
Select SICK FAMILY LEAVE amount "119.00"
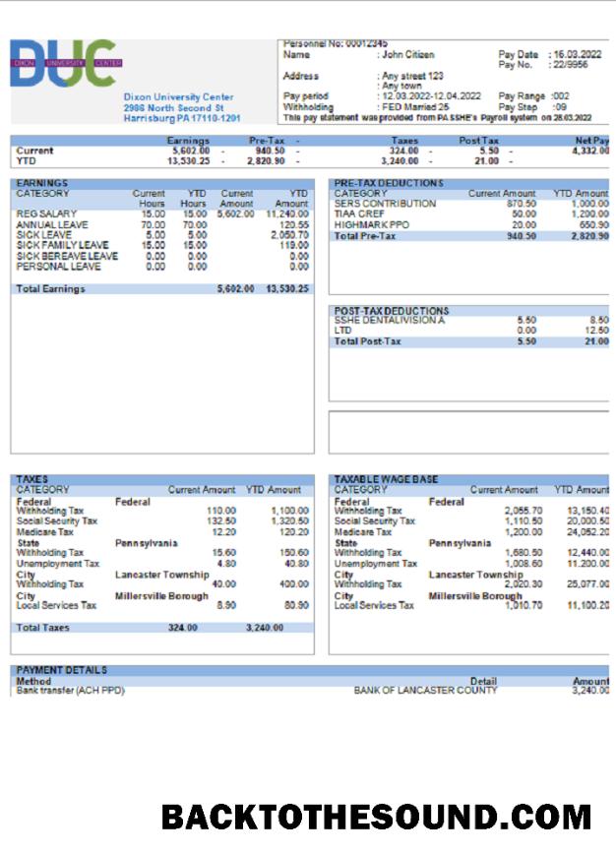(294, 245)
